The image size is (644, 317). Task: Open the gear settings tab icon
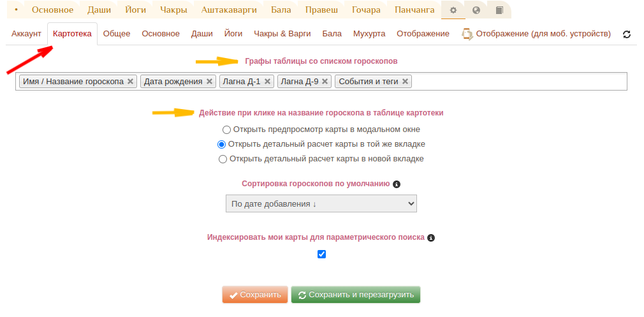pos(453,10)
